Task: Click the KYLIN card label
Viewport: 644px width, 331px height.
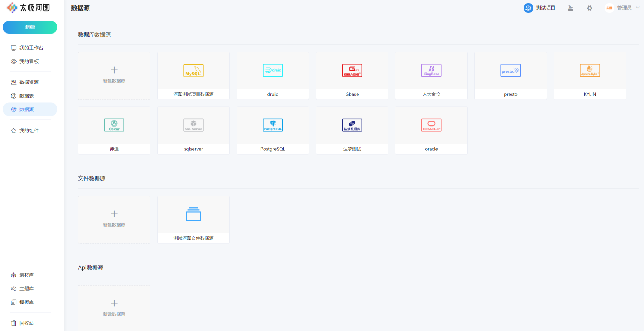Action: pos(590,94)
